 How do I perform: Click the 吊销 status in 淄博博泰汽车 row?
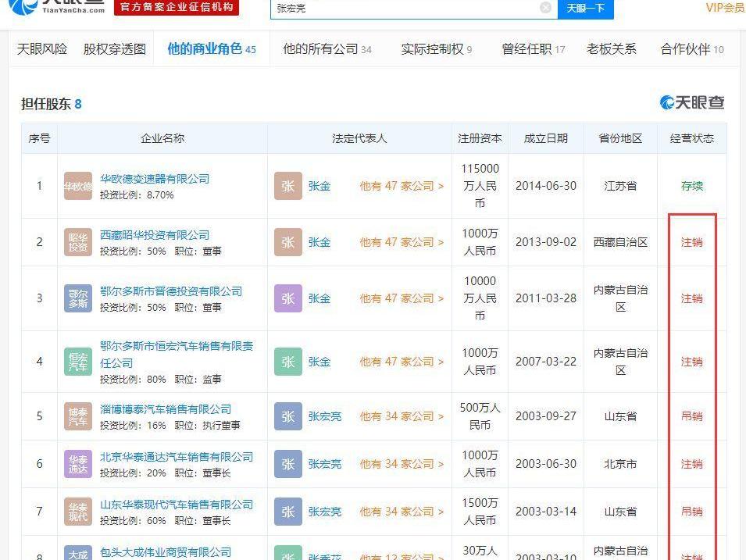coord(692,416)
